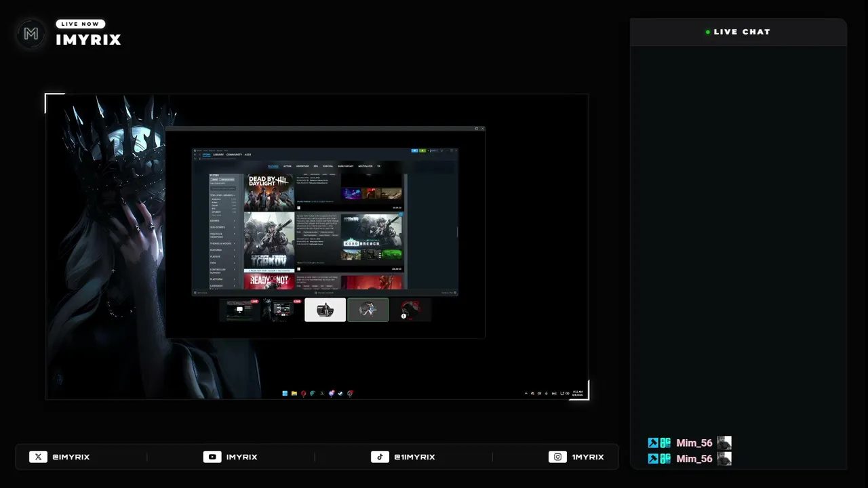Expand the PLAYERS filter section
The image size is (868, 488).
click(x=222, y=256)
